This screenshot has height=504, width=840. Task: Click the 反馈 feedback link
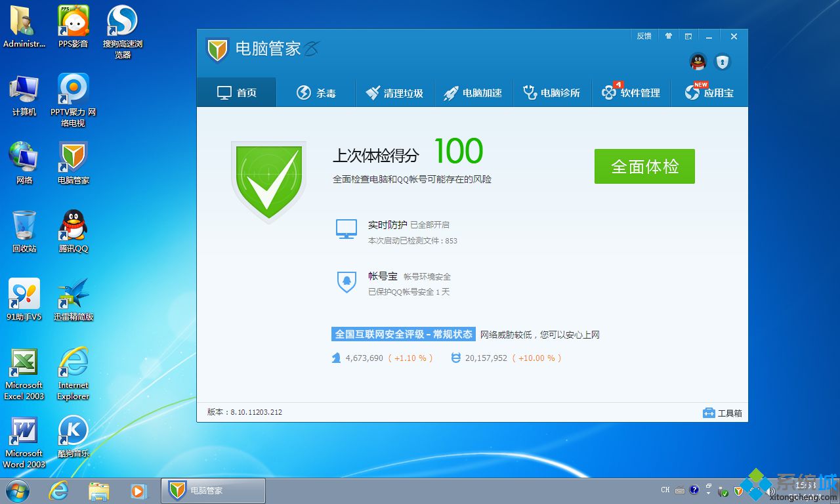click(x=644, y=36)
